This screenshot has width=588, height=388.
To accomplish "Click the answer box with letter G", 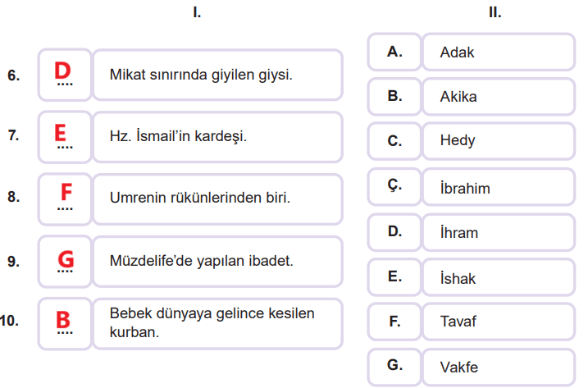I will pos(64,261).
